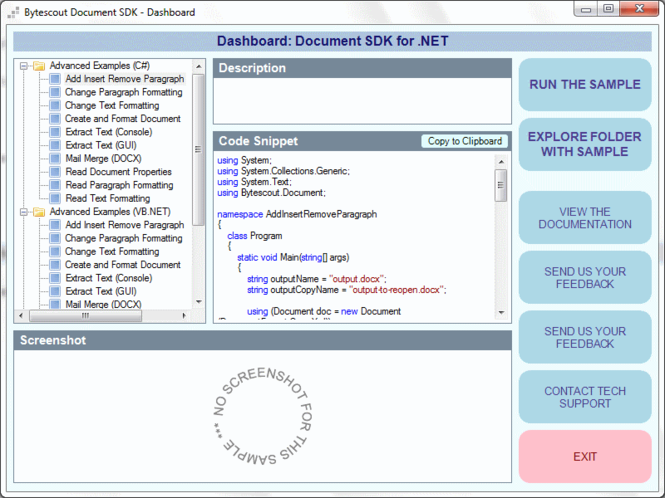Select the Advanced Examples (VB.NET) folder label
This screenshot has width=665, height=498.
tap(110, 212)
